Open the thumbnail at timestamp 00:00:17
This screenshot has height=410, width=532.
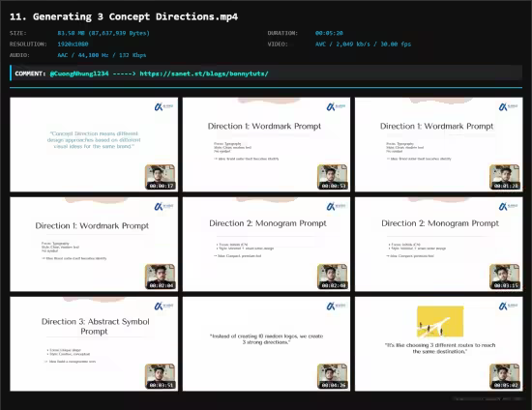(94, 145)
